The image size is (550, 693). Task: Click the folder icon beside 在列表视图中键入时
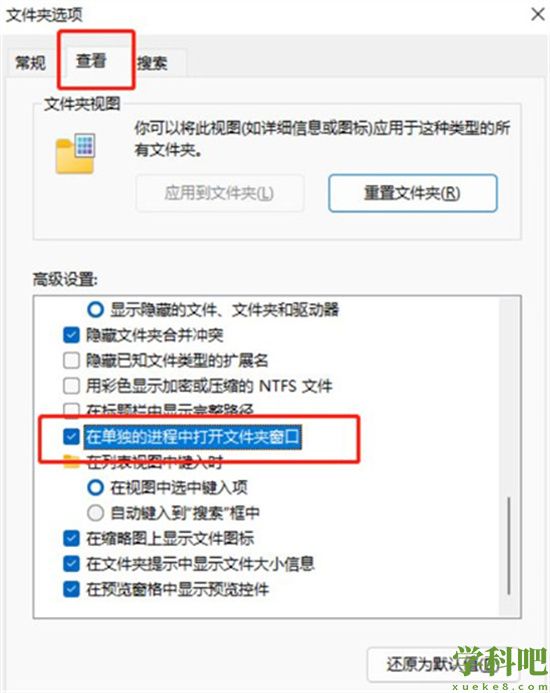coord(71,461)
